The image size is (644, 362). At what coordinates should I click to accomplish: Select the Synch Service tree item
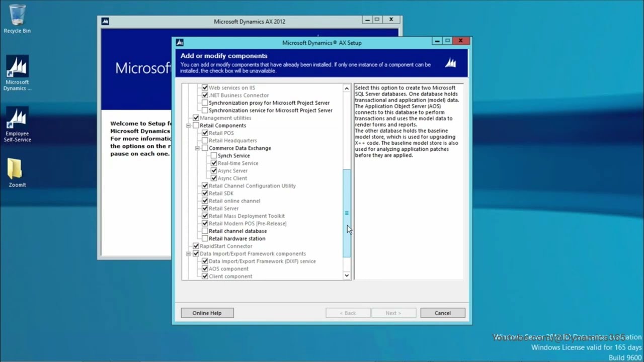pyautogui.click(x=233, y=156)
